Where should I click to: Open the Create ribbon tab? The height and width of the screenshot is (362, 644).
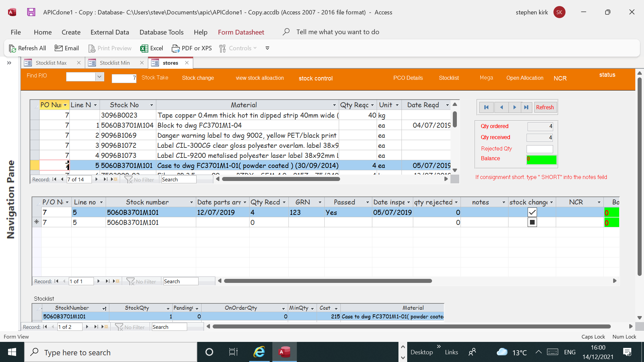point(71,32)
